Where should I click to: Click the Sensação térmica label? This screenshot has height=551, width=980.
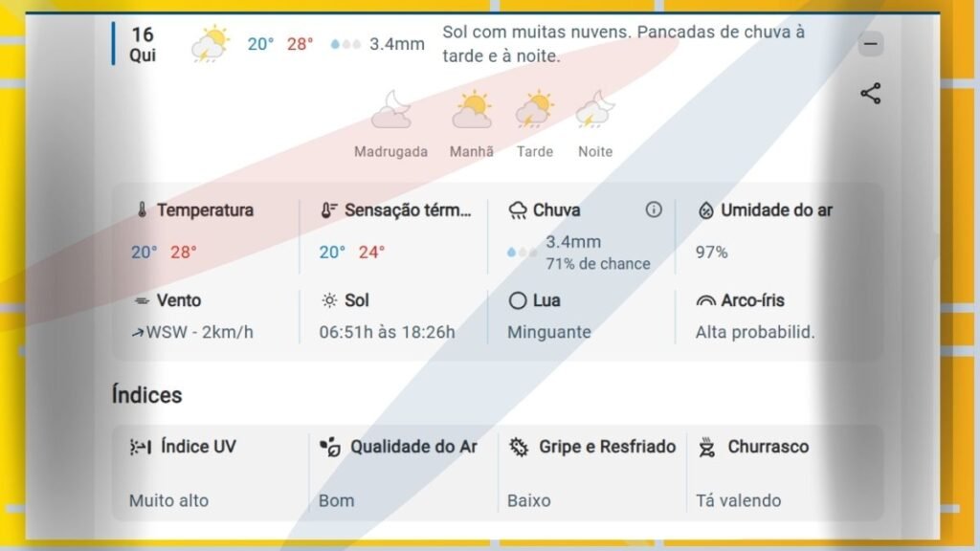(408, 210)
